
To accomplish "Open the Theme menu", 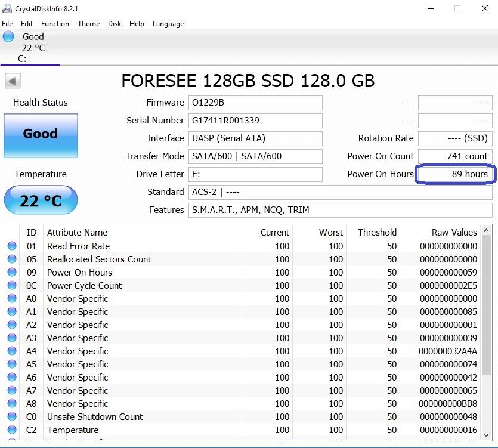I will [x=89, y=24].
